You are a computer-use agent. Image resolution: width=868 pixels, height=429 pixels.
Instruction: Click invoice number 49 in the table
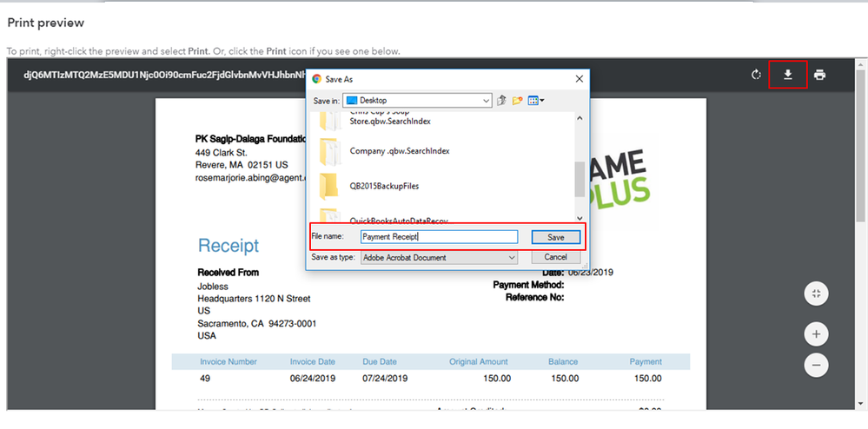coord(205,379)
